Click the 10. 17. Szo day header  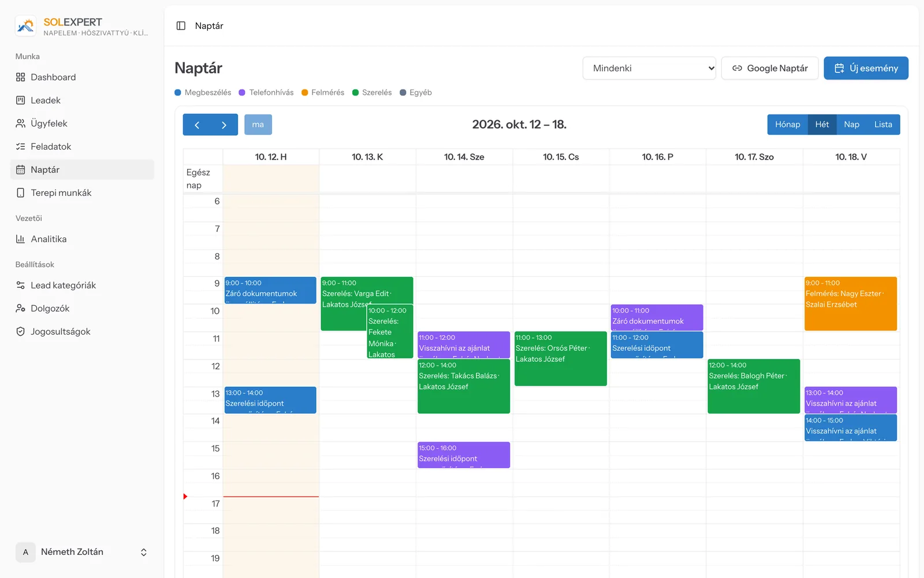[754, 157]
